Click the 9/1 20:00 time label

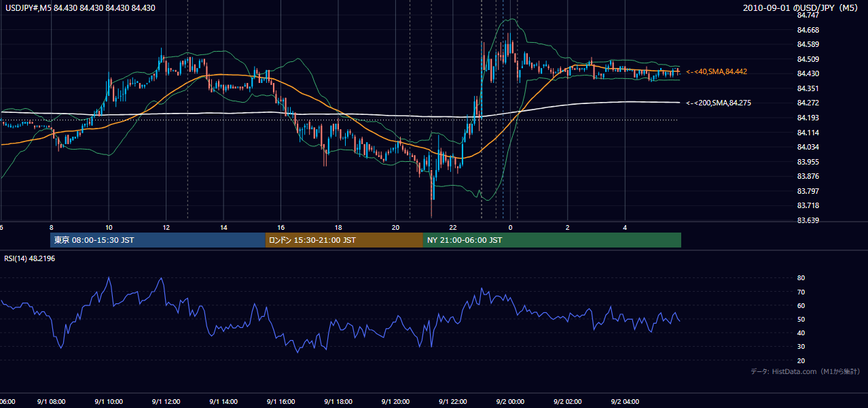tap(395, 402)
